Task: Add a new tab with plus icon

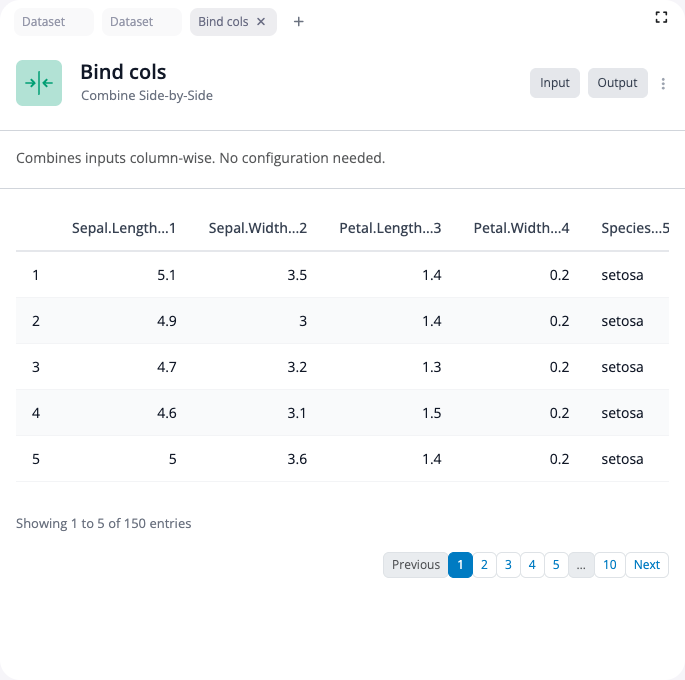Action: click(298, 22)
